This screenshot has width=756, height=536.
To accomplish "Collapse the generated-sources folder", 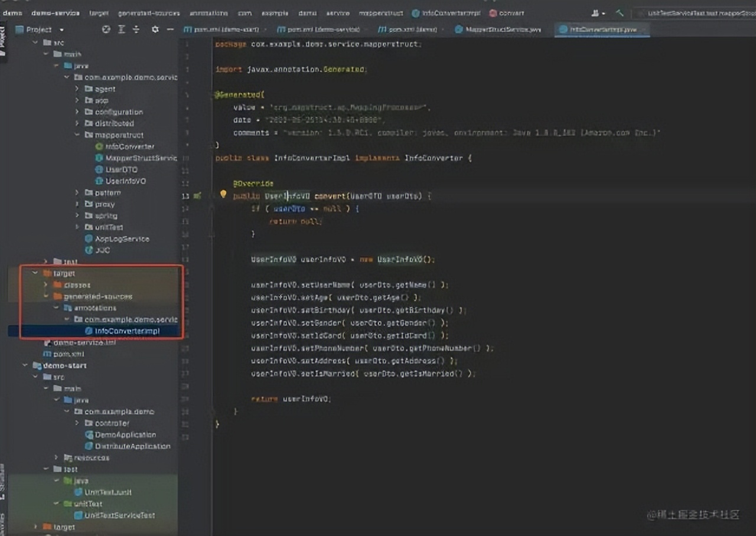I will pos(45,296).
